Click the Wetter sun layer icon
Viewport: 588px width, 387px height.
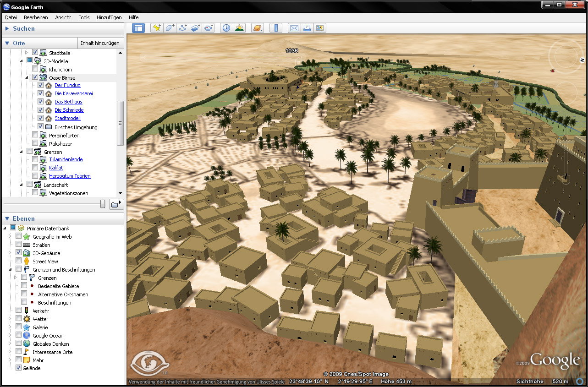[26, 319]
